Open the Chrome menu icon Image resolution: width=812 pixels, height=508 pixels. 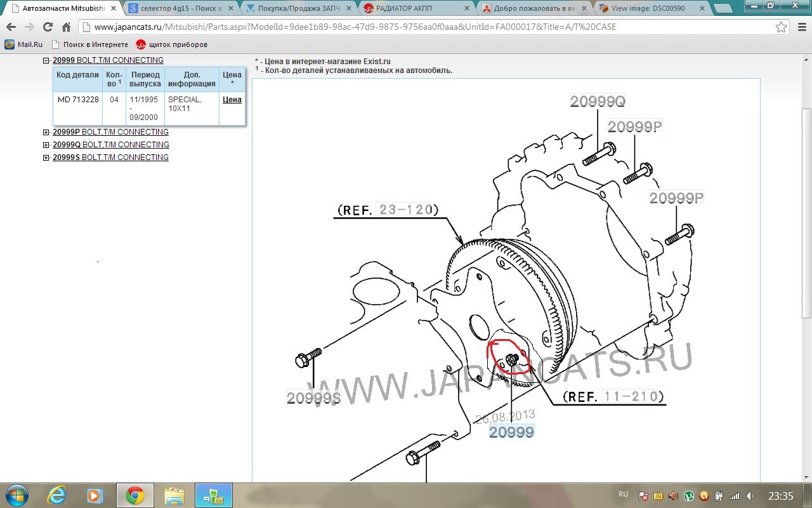(x=801, y=27)
